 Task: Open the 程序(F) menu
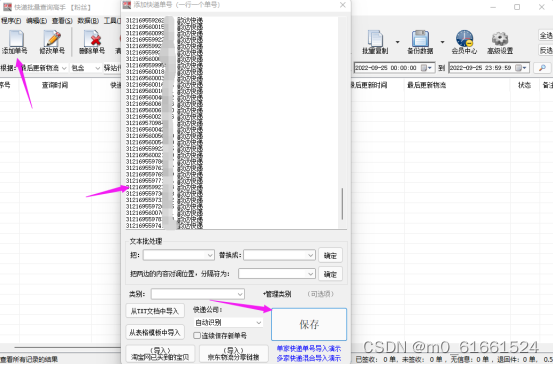point(11,20)
